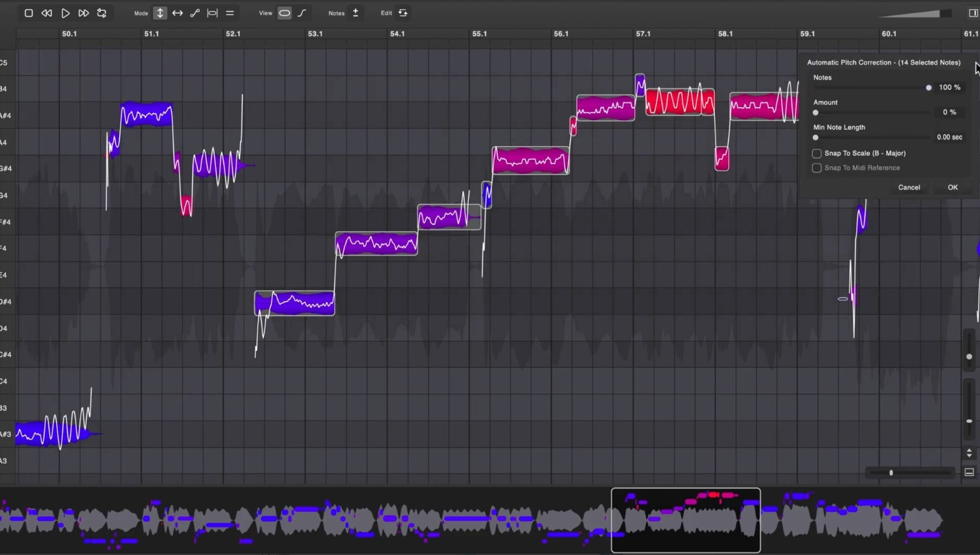Open the Notes options next to the plus-minus icon
The image size is (980, 555).
click(x=356, y=12)
